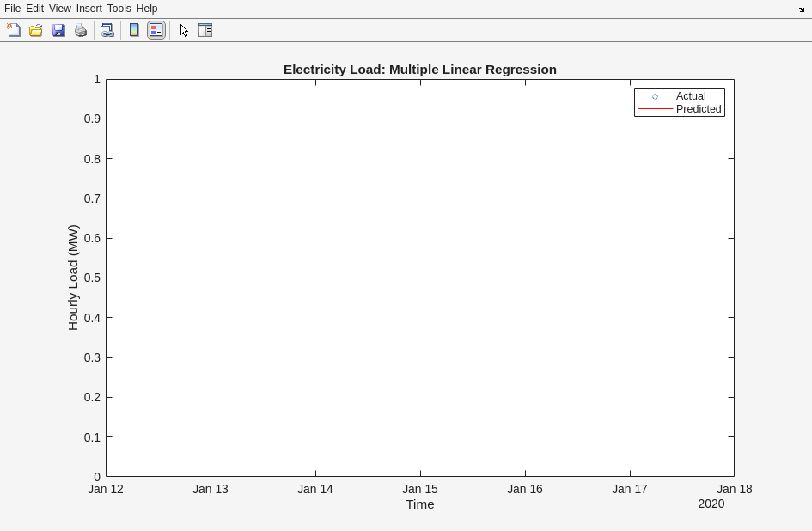Open the Property Inspector from the toolbar
The image size is (812, 531).
click(205, 30)
